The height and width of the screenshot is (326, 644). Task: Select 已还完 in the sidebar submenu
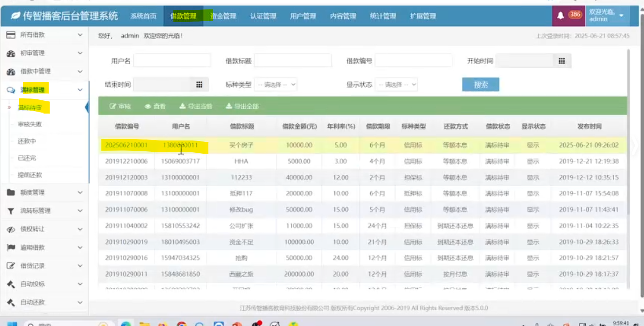coord(26,158)
